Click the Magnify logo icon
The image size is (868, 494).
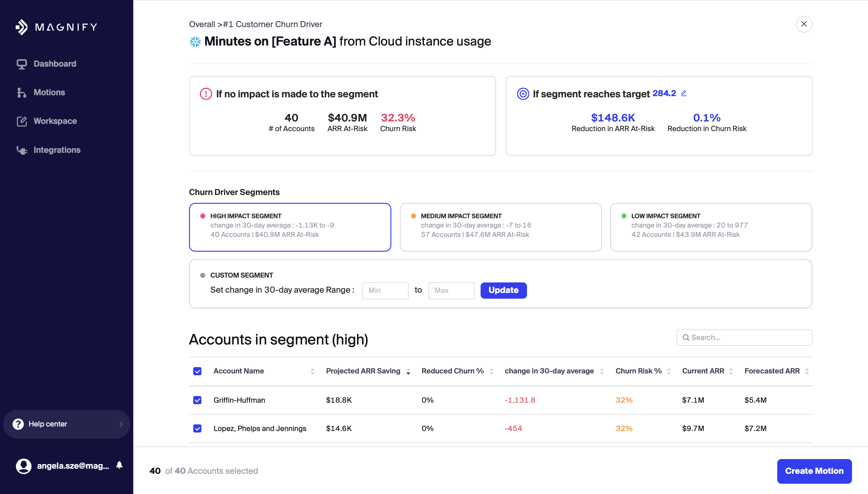22,27
